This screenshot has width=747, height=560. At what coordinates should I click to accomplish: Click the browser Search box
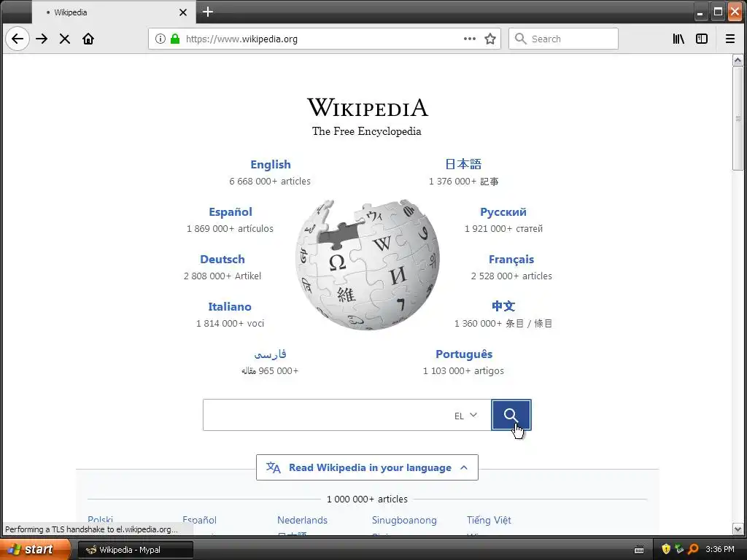[564, 39]
